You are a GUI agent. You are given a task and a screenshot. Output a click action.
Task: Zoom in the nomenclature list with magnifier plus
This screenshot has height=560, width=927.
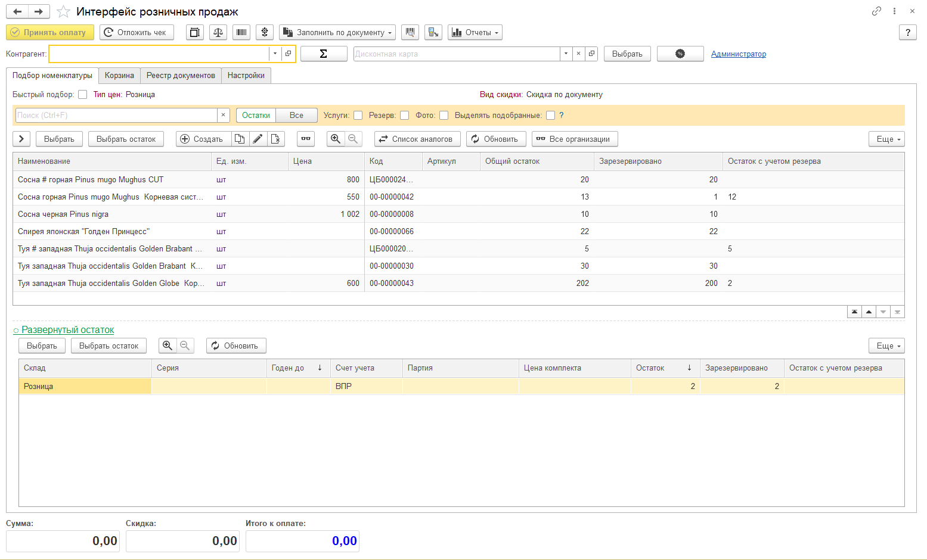coord(336,139)
